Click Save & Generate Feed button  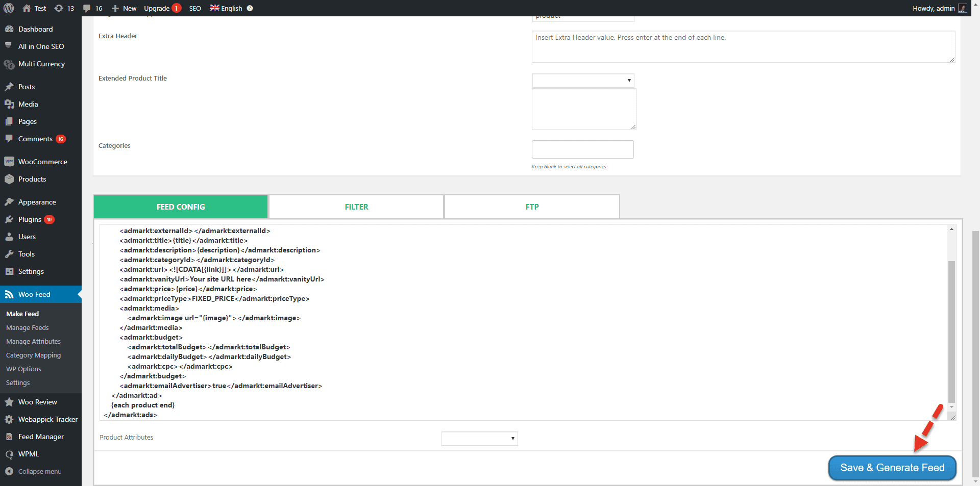point(892,468)
